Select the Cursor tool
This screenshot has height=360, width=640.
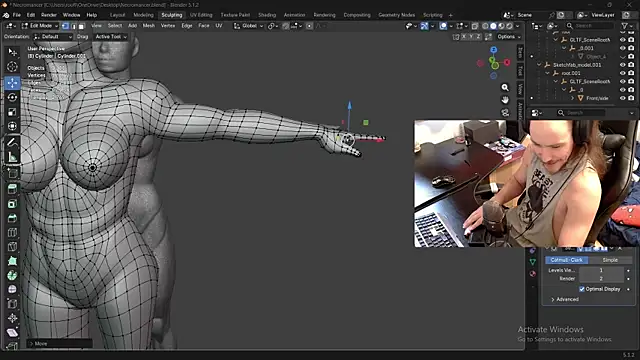tap(12, 67)
